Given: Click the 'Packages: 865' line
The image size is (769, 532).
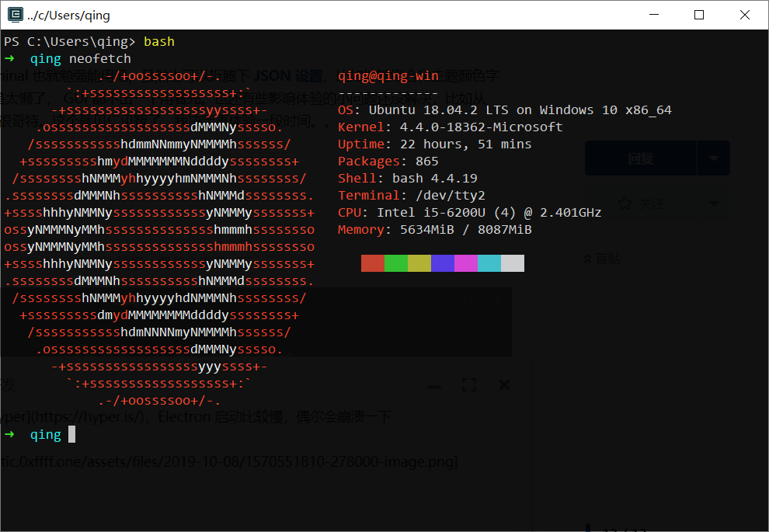Looking at the screenshot, I should pos(388,162).
